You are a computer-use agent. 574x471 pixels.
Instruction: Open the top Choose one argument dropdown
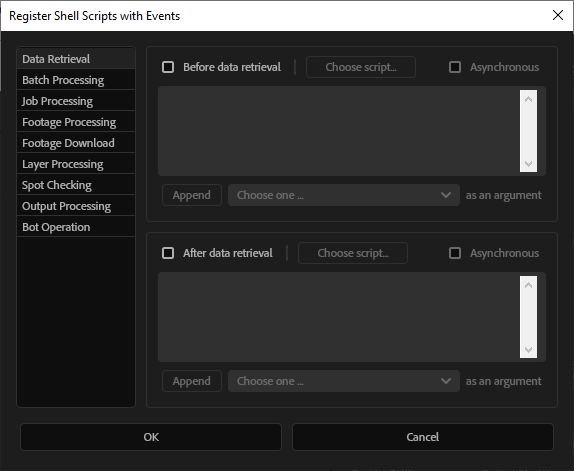point(344,195)
